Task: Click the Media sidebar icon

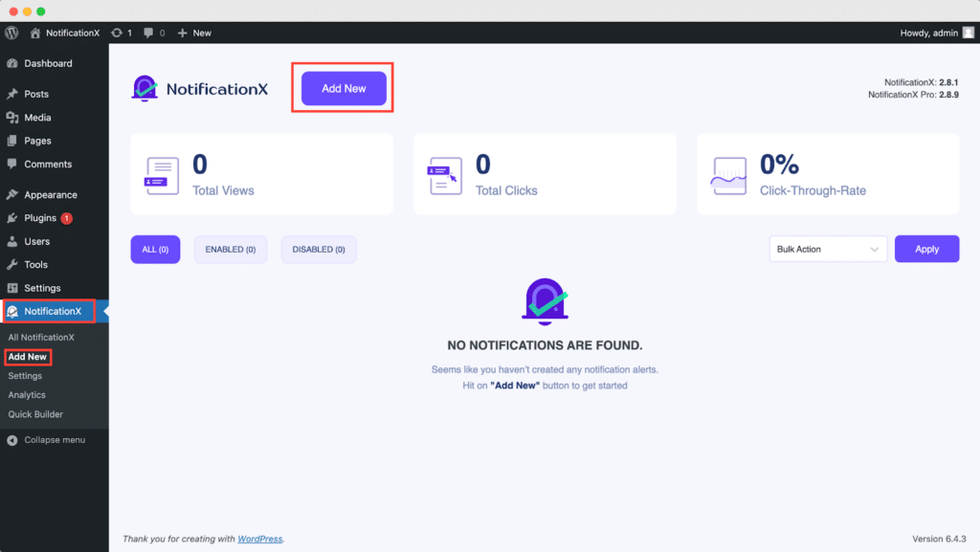Action: (11, 118)
